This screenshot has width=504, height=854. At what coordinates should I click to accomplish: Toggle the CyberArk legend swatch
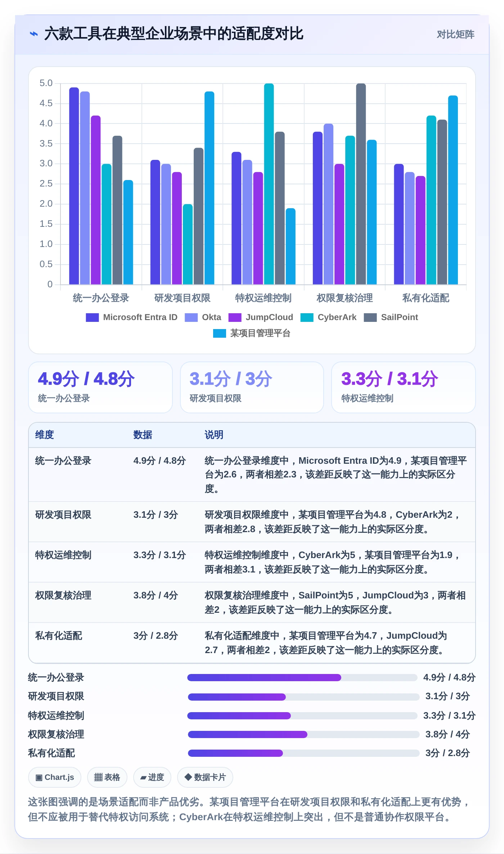point(307,317)
